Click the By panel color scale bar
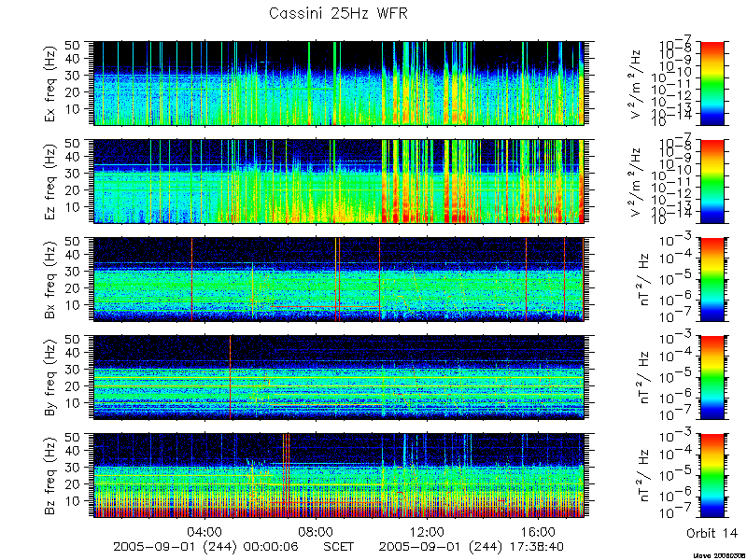This screenshot has height=560, width=747. [x=712, y=378]
